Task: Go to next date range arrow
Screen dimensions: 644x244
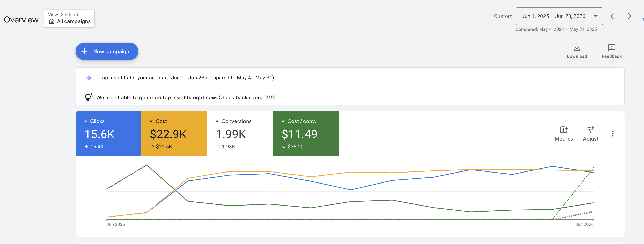Action: (630, 16)
